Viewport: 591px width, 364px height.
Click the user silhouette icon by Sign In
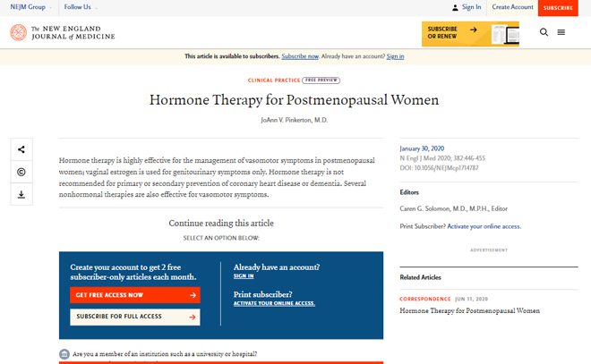point(455,7)
